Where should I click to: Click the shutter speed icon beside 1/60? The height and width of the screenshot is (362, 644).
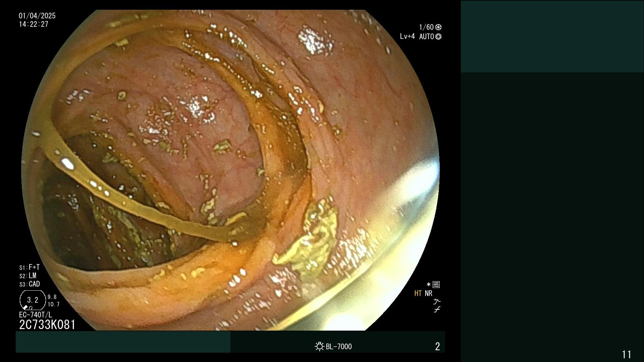438,27
